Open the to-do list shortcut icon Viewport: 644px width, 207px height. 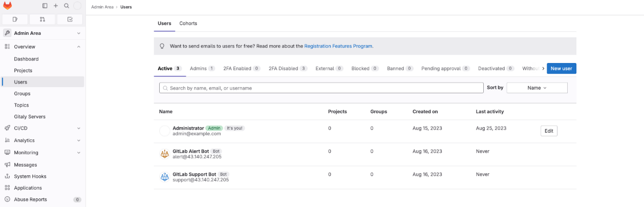(x=70, y=19)
